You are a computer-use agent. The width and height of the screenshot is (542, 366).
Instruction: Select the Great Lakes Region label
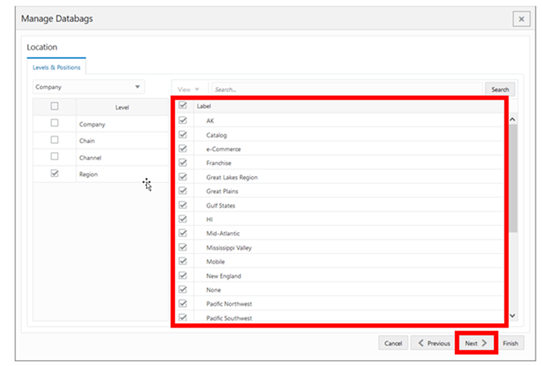(232, 177)
